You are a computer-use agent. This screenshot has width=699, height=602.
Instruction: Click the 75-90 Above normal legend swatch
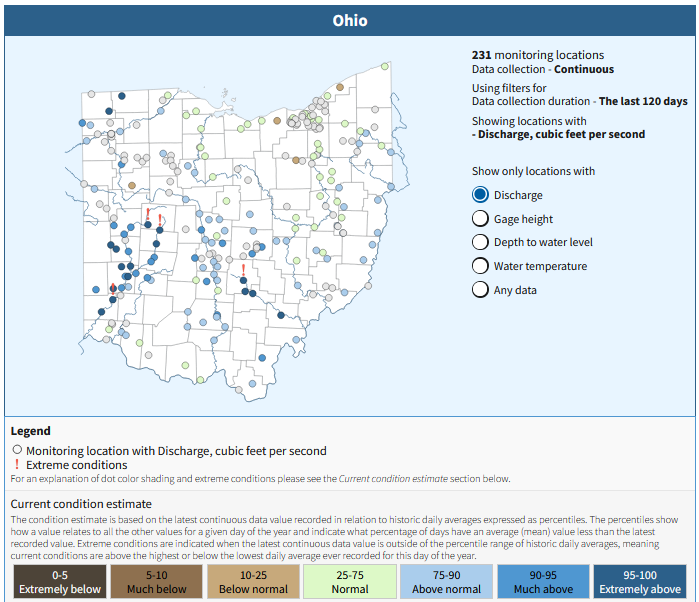pos(446,581)
